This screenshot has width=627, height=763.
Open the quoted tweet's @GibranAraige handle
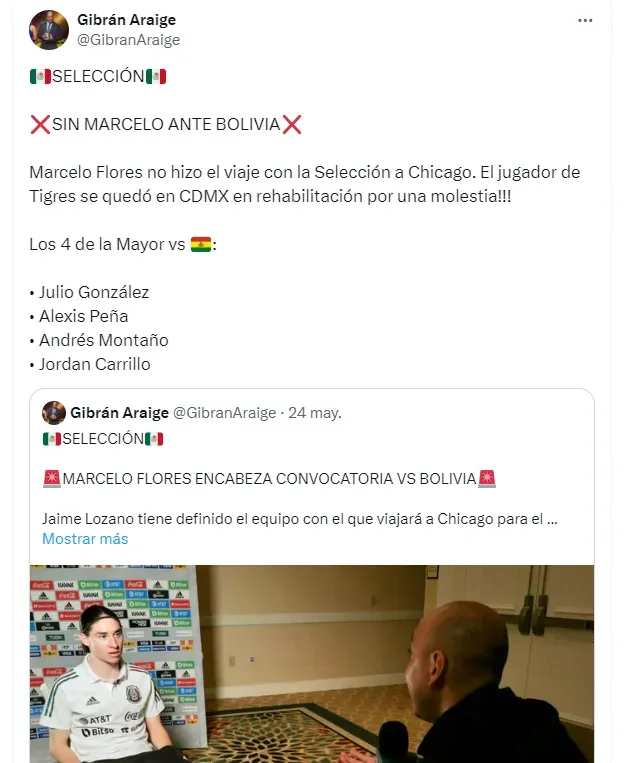(x=225, y=413)
